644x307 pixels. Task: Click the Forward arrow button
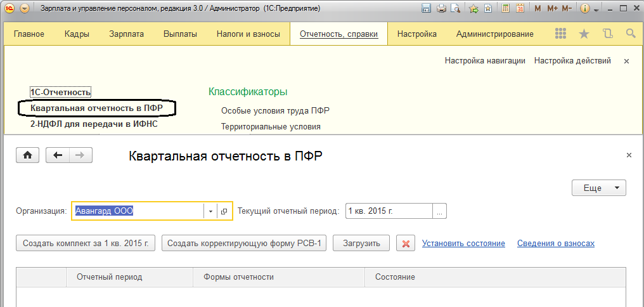click(x=80, y=155)
